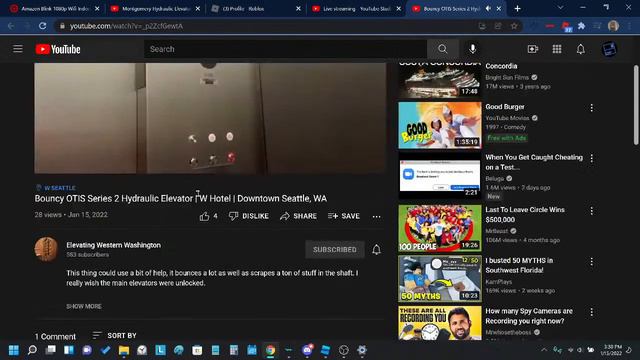This screenshot has width=640, height=360.
Task: Switch to the Roblox Profile tab
Action: [256, 9]
